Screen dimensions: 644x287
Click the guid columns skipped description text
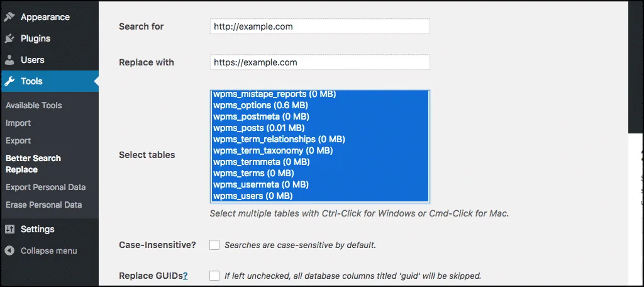pyautogui.click(x=353, y=276)
